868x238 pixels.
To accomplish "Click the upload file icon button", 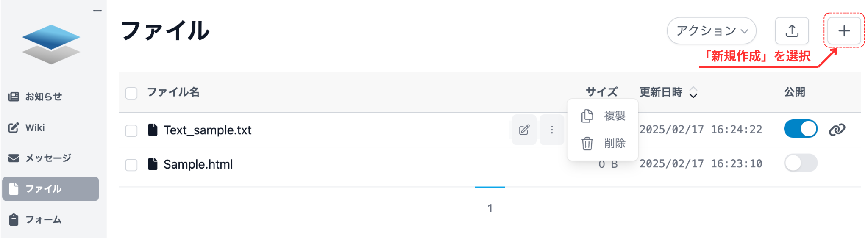I will coord(792,31).
